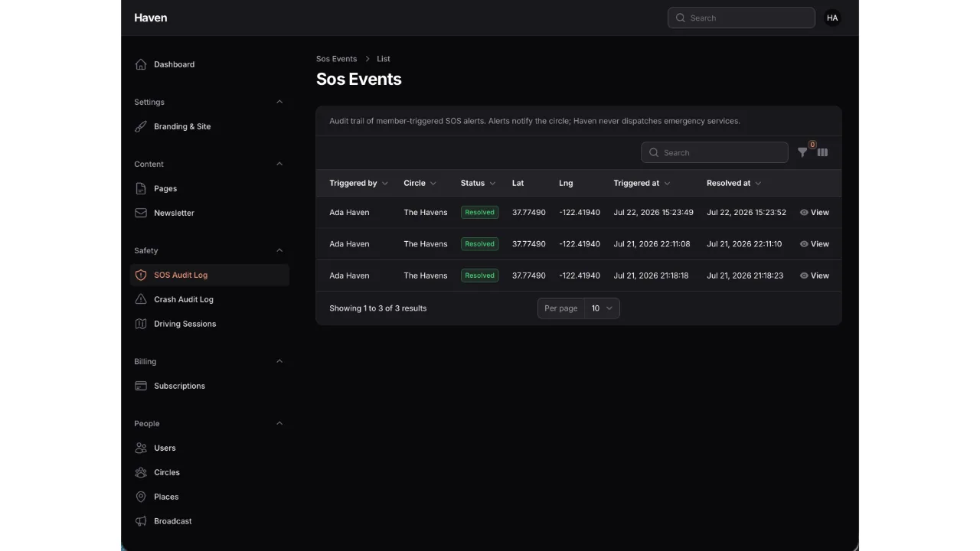This screenshot has height=551, width=980.
Task: Open the table filter funnel icon
Action: pyautogui.click(x=802, y=152)
